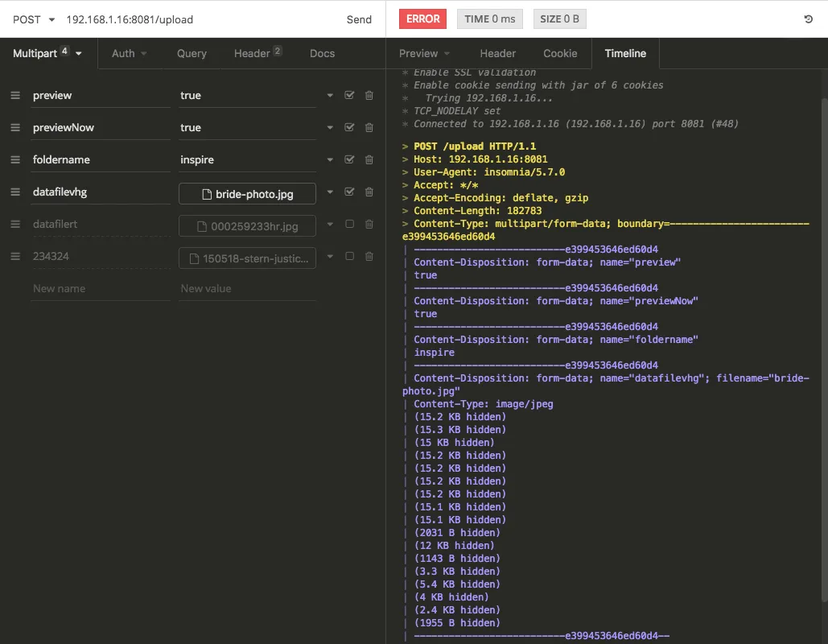Click the 'Content-Type: image/jpeg' line
Image resolution: width=828 pixels, height=644 pixels.
[483, 404]
